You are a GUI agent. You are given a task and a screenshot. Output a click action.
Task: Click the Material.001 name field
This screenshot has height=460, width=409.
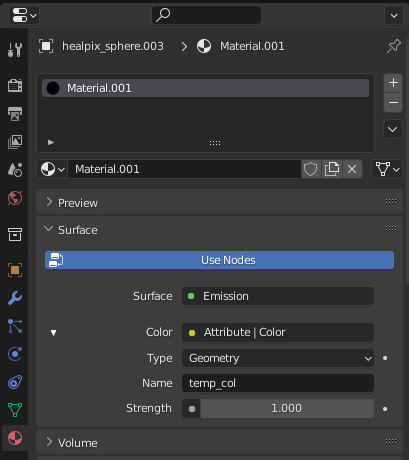pos(185,169)
